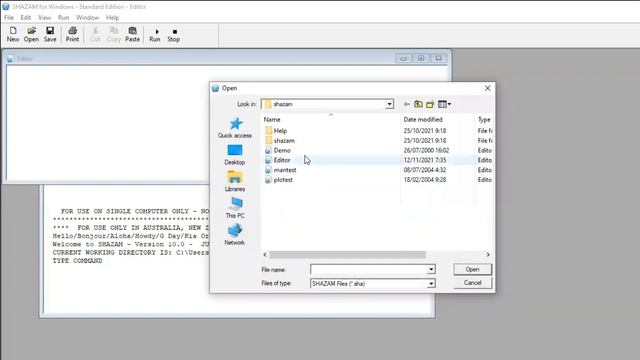
Task: Open the Window menu
Action: pyautogui.click(x=87, y=18)
